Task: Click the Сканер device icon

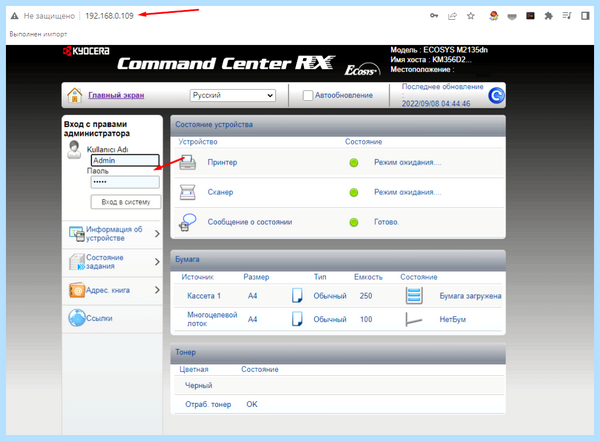Action: [188, 192]
